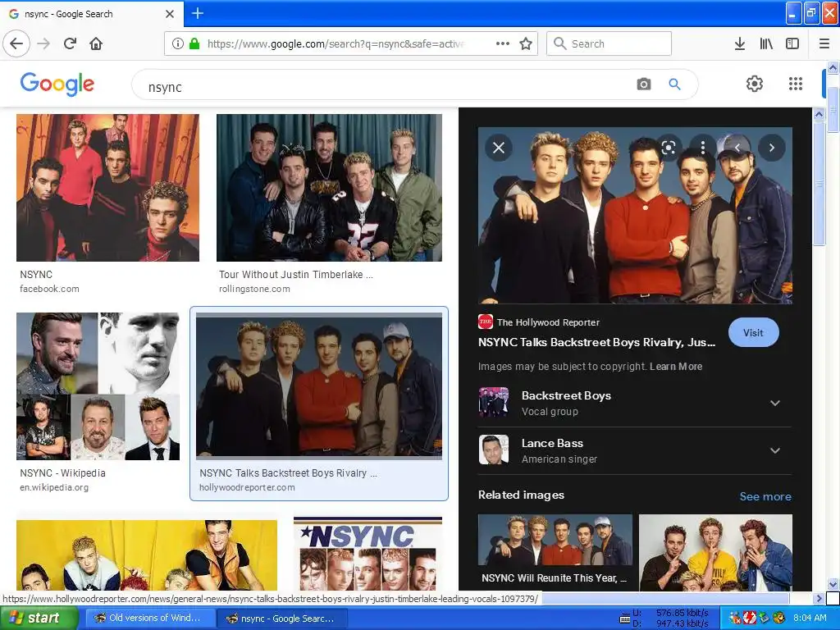This screenshot has height=630, width=840.
Task: Switch to nsync - Google Search tab
Action: click(91, 14)
